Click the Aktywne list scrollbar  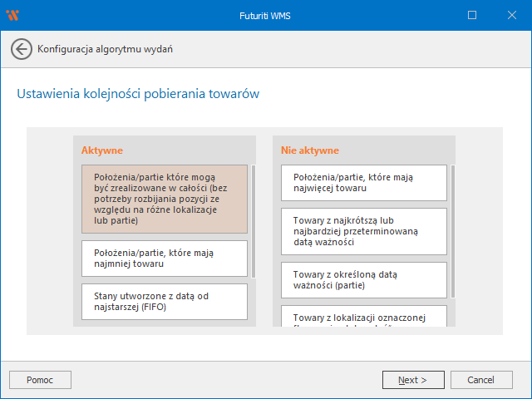[254, 220]
